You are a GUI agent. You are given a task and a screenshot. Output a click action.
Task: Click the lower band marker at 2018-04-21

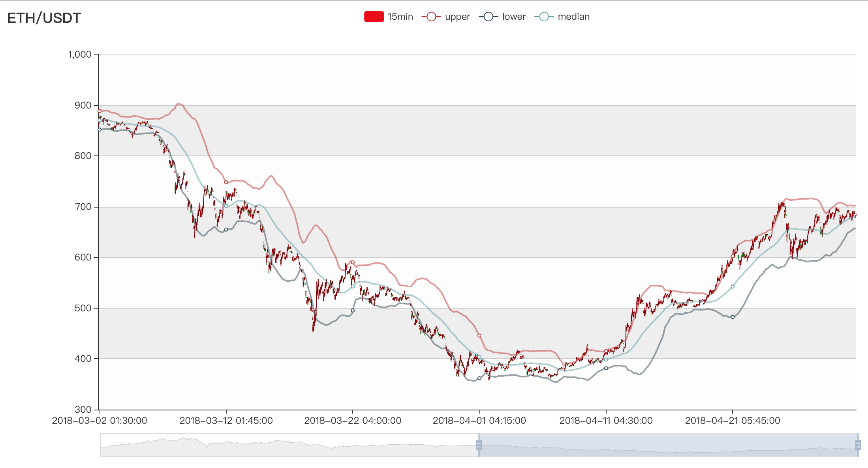tap(733, 317)
